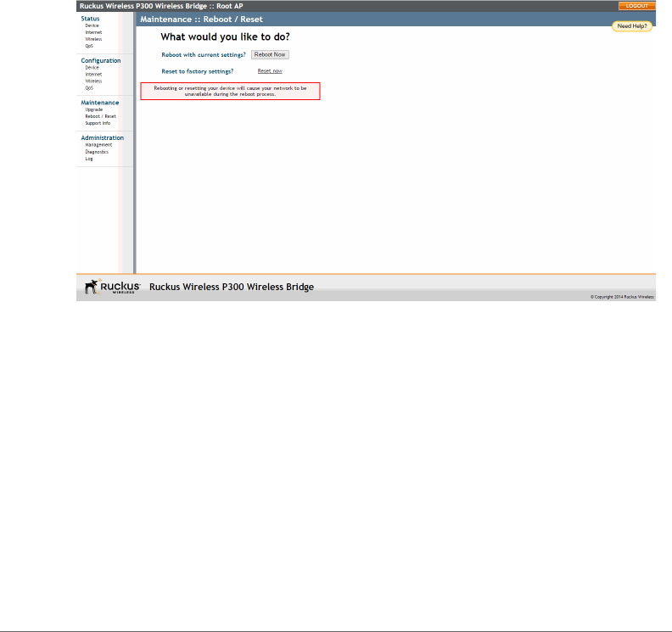This screenshot has width=672, height=632.
Task: Click footer text 'Ruckus Wireless P300 Wireless Bridge'
Action: point(232,287)
